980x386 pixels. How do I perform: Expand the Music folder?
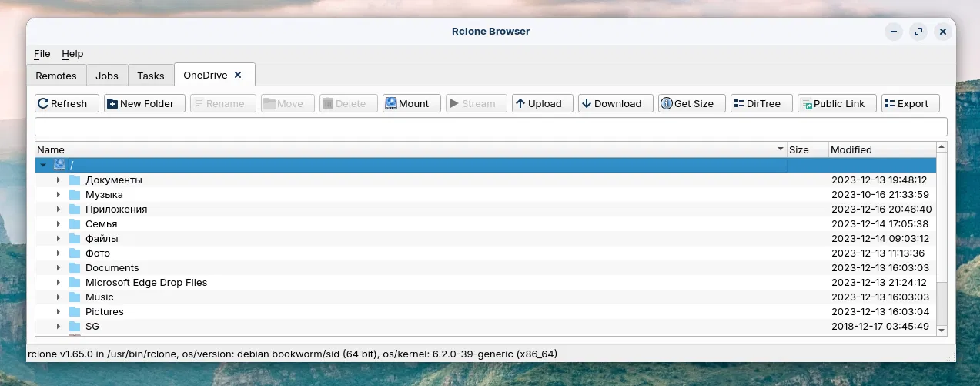click(x=58, y=297)
